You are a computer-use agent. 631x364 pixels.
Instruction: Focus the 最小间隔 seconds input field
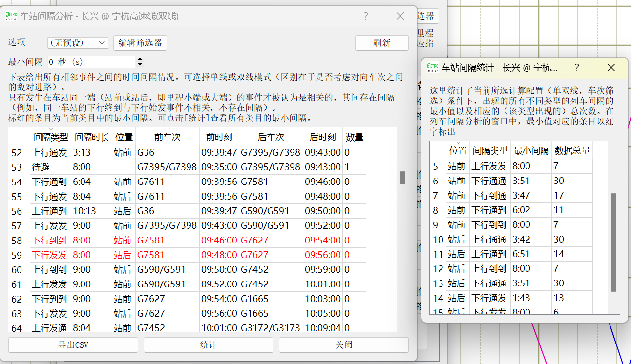point(91,62)
